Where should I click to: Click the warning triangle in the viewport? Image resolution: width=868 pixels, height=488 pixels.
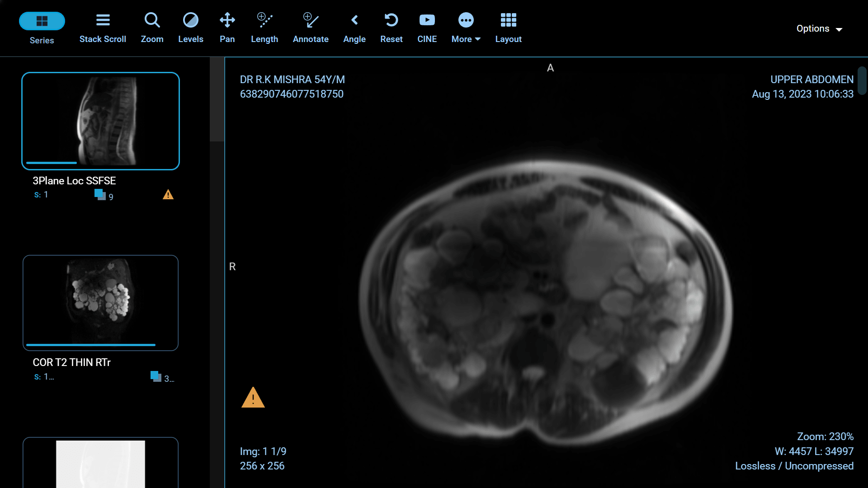tap(254, 398)
